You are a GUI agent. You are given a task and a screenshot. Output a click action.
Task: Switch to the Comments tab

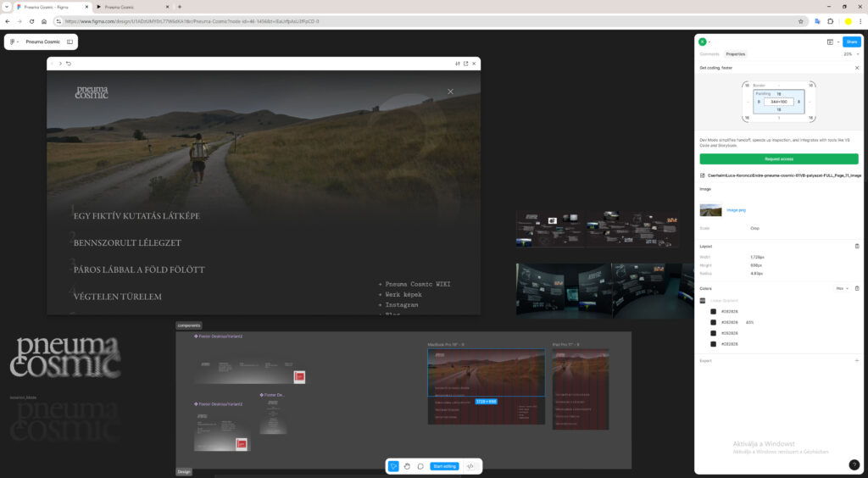[709, 54]
